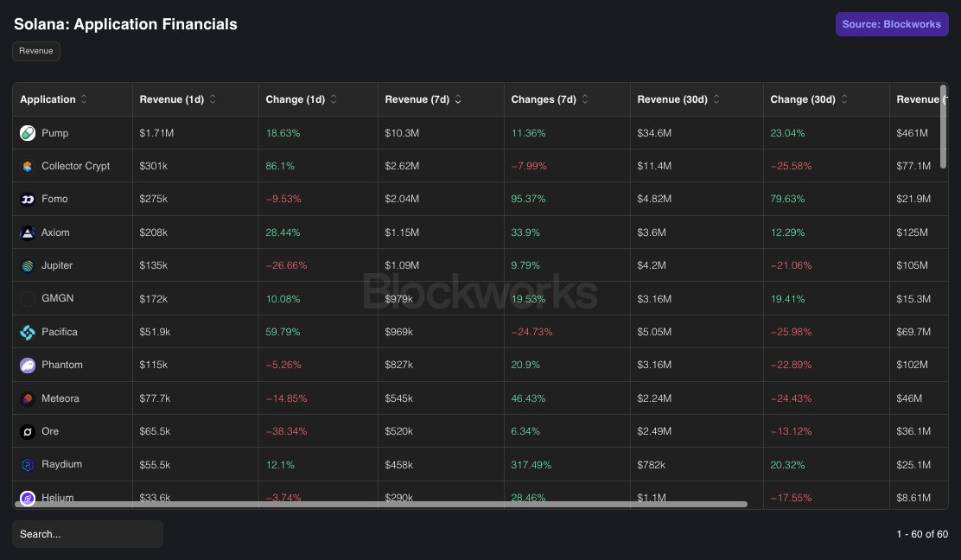Click the Fomo logo icon
Viewport: 961px width, 560px height.
(28, 199)
